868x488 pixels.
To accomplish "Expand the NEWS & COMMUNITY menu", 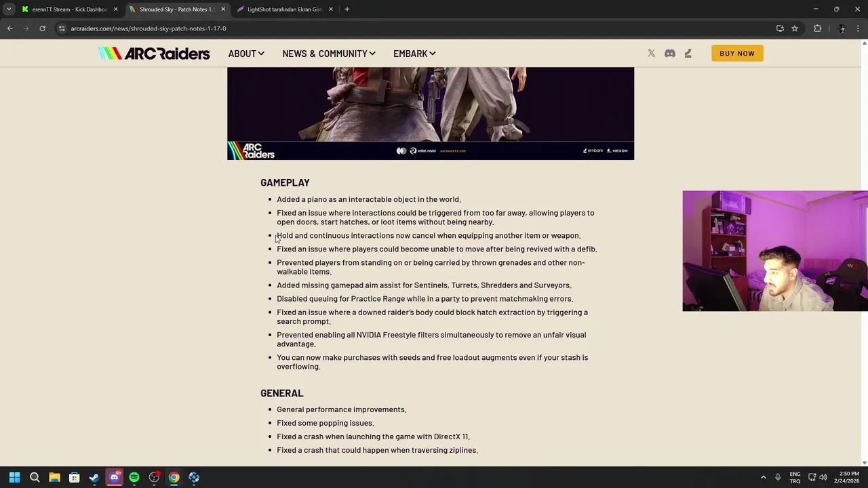I will pos(329,54).
